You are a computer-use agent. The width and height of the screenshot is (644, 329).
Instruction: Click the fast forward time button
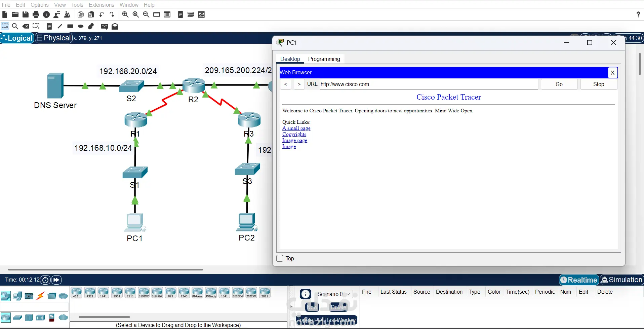[x=56, y=280]
